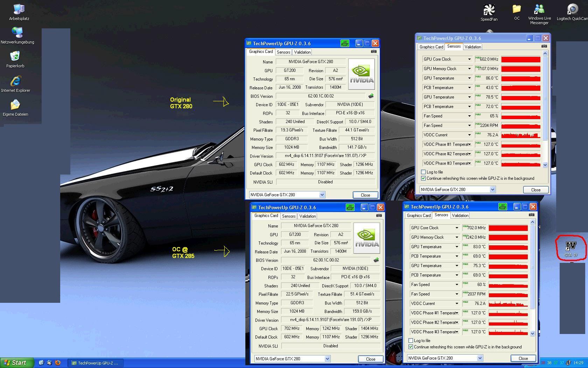This screenshot has width=588, height=368.
Task: Open the GPU selector in lower Graphics Card window
Action: coord(292,359)
